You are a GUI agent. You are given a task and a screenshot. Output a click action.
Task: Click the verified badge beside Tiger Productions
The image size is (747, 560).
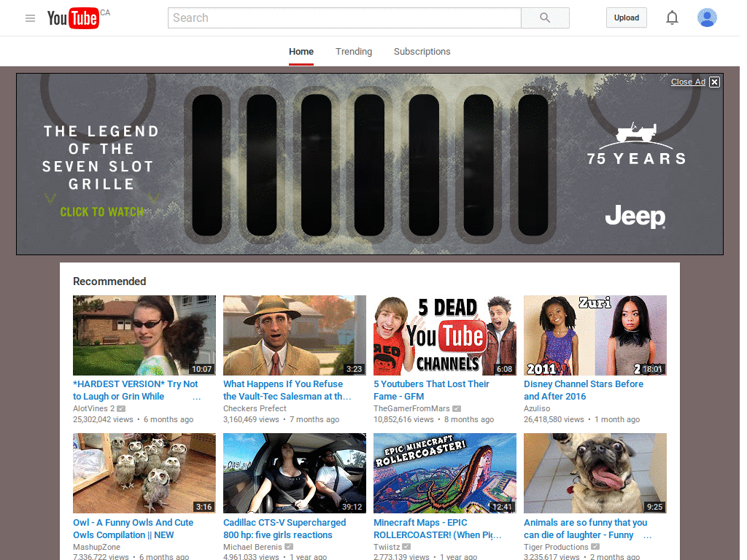click(x=595, y=547)
